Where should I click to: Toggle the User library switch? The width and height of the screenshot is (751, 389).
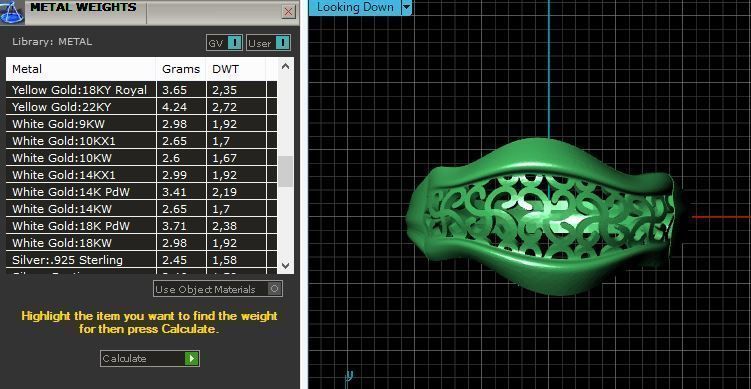pyautogui.click(x=269, y=43)
